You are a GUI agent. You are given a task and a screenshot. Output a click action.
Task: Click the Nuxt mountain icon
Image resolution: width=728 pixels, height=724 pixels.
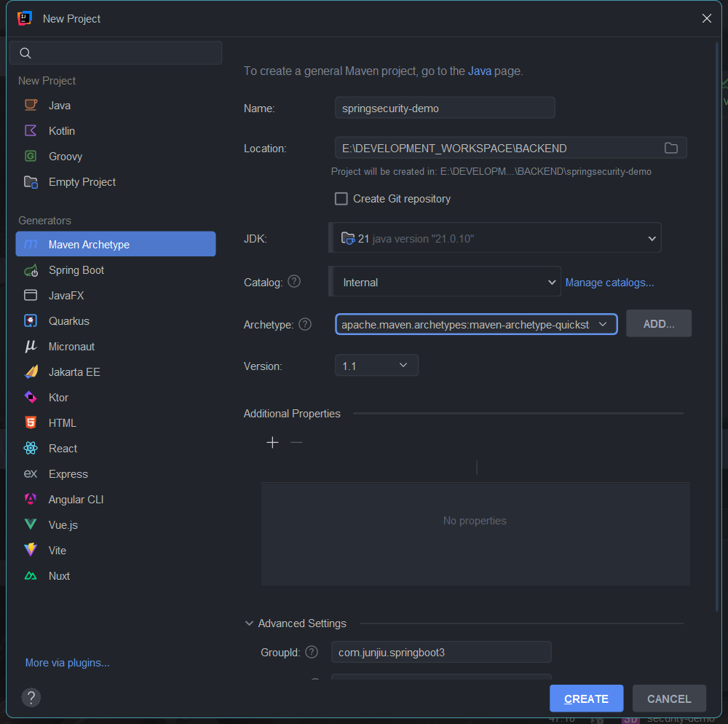coord(31,576)
